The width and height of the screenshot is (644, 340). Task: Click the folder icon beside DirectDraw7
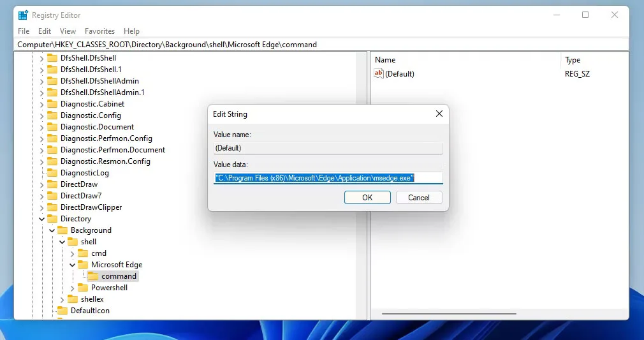[52, 196]
